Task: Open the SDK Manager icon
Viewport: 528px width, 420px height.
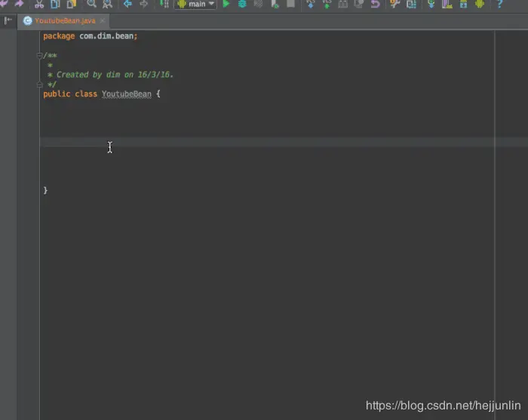Action: (x=464, y=4)
